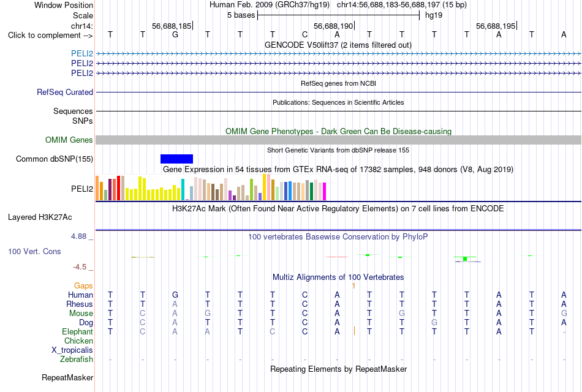
Task: Click base G in the chr14 reference sequence row
Action: [175, 34]
